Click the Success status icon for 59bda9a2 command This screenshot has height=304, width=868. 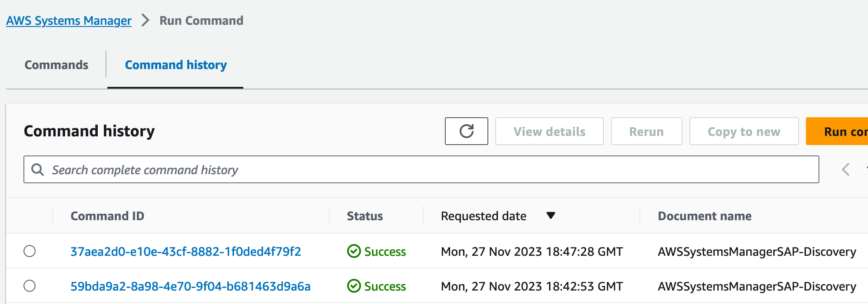[x=354, y=286]
